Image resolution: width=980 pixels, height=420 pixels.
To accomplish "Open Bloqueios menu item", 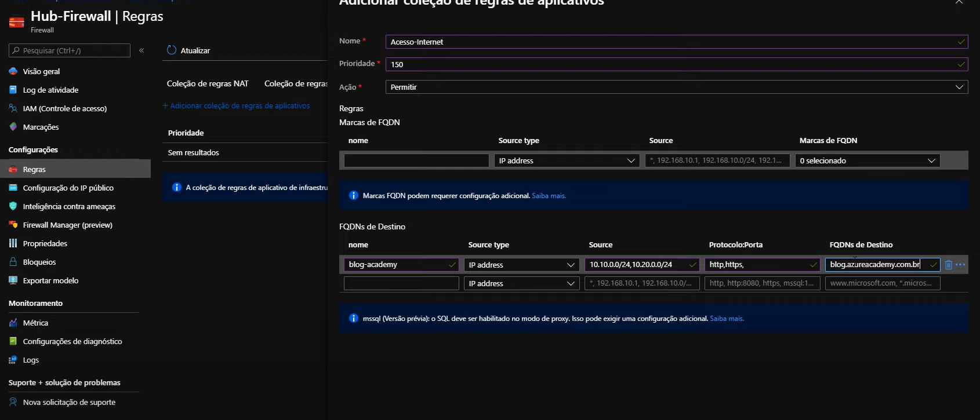I will point(39,262).
